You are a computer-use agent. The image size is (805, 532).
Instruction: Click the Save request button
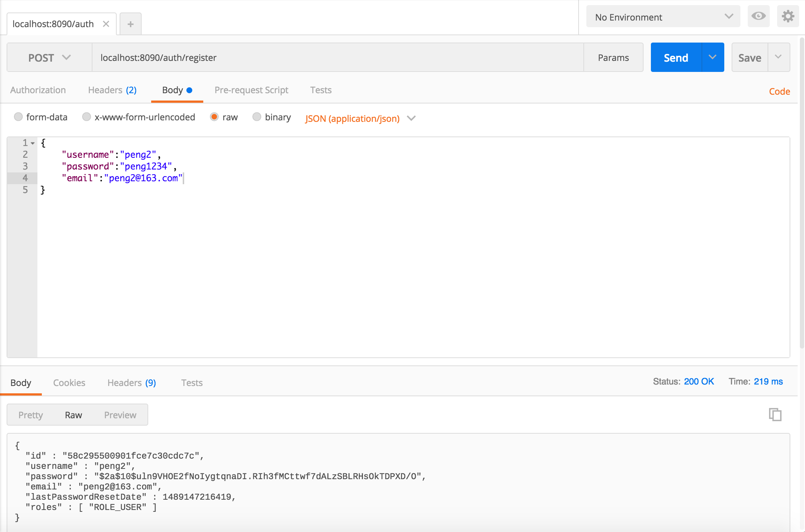749,58
